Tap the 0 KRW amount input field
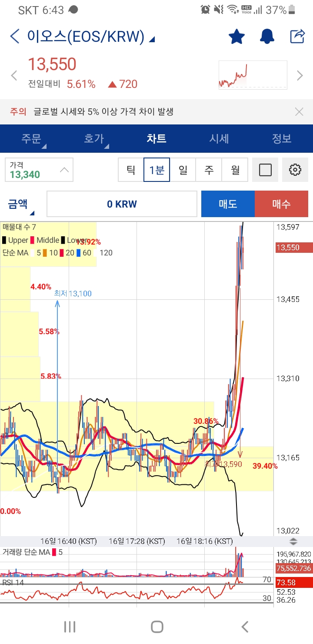The height and width of the screenshot is (644, 313). pos(122,204)
